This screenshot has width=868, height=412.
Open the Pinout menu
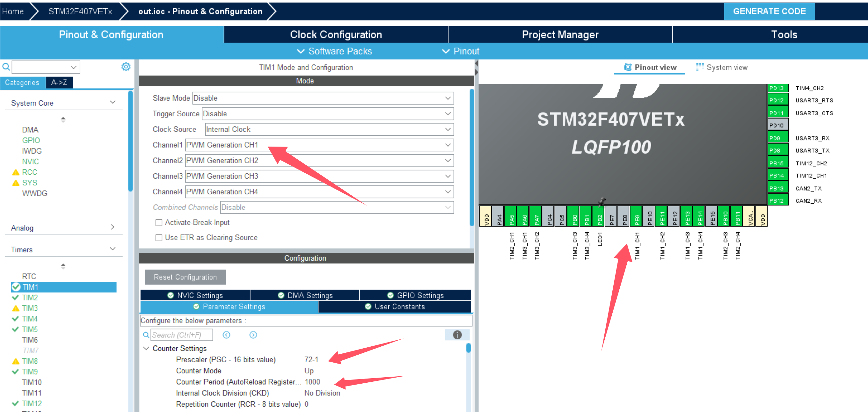(460, 51)
